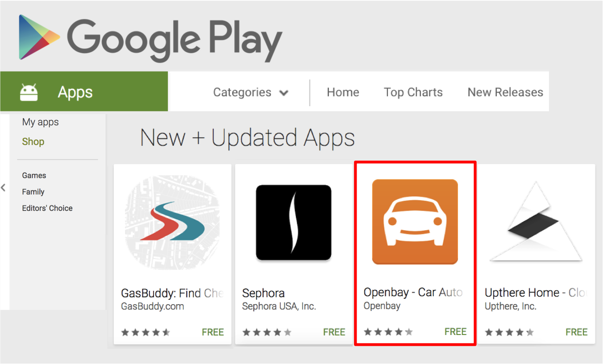Click the Upthere, Inc. developer name

(511, 306)
